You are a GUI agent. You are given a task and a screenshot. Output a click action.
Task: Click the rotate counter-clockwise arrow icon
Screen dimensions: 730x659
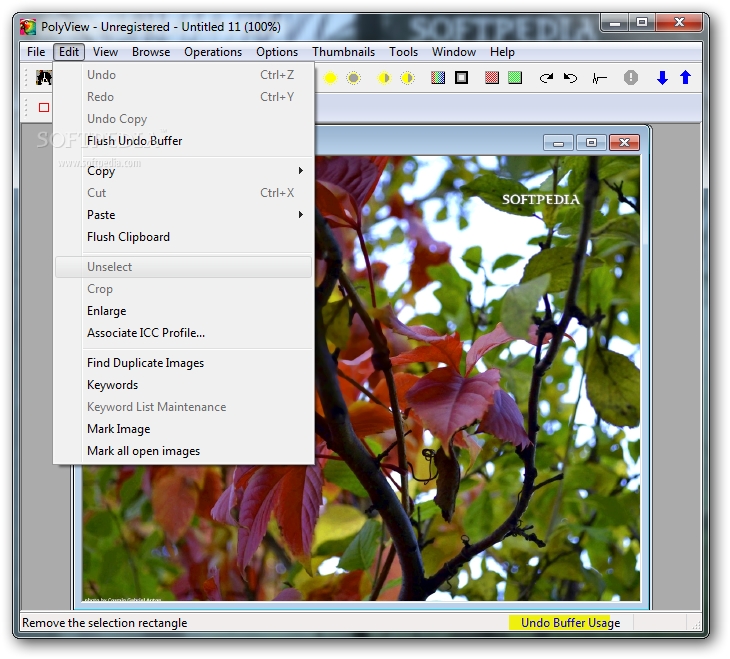[570, 78]
